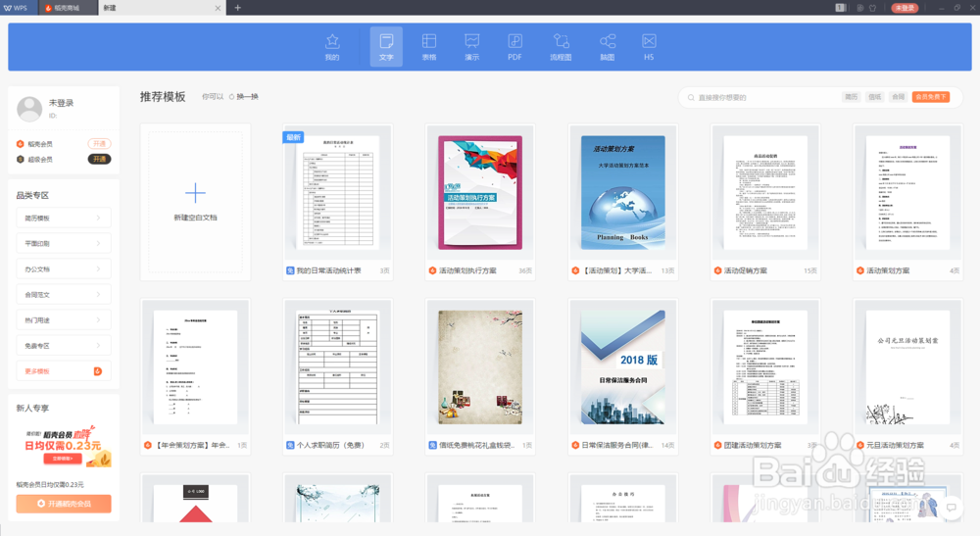Open 我的日常活动统计表 template

tap(337, 202)
